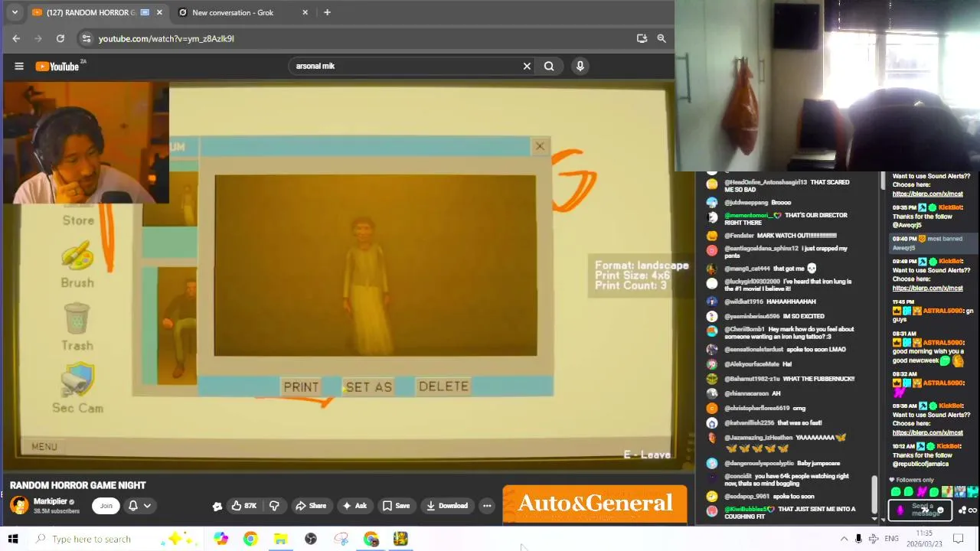Expand hidden system tray icons
The height and width of the screenshot is (551, 980).
(844, 539)
